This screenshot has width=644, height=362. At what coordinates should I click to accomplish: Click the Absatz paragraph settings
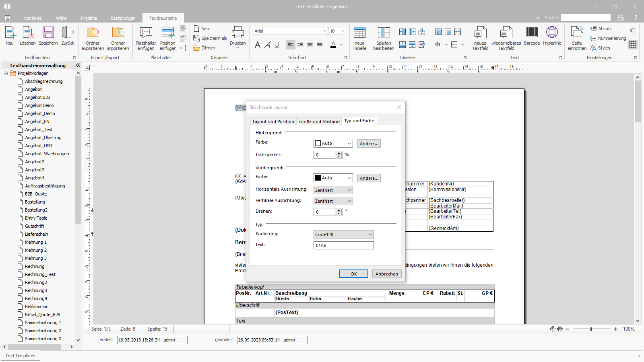[x=601, y=29]
